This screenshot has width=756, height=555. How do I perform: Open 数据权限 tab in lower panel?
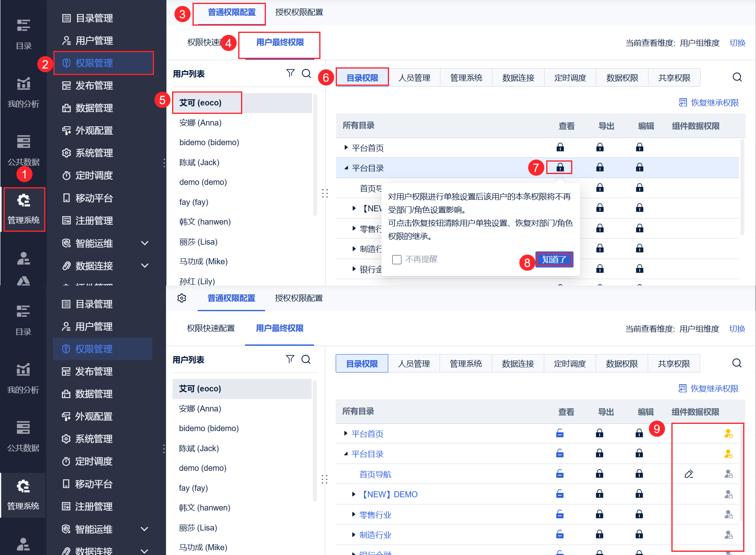pyautogui.click(x=622, y=364)
